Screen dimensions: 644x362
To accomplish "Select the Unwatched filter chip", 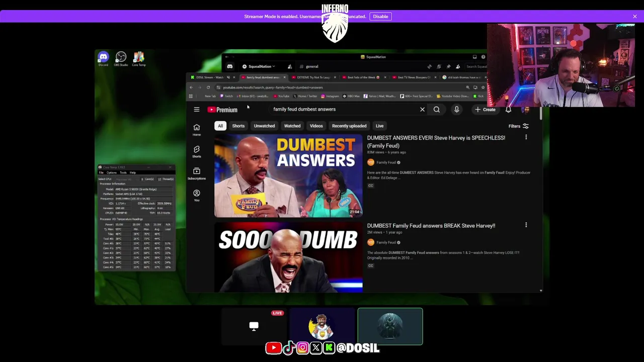I will [x=264, y=126].
